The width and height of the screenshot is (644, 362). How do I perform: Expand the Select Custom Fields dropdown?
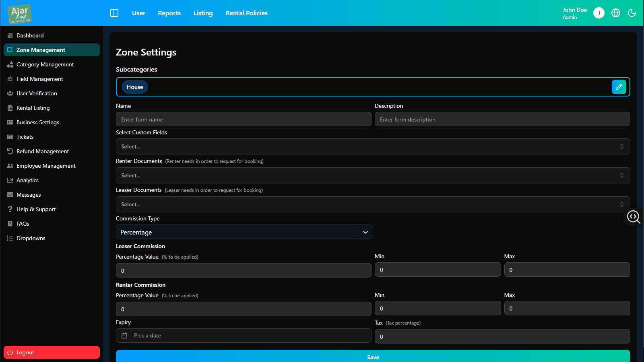click(373, 146)
